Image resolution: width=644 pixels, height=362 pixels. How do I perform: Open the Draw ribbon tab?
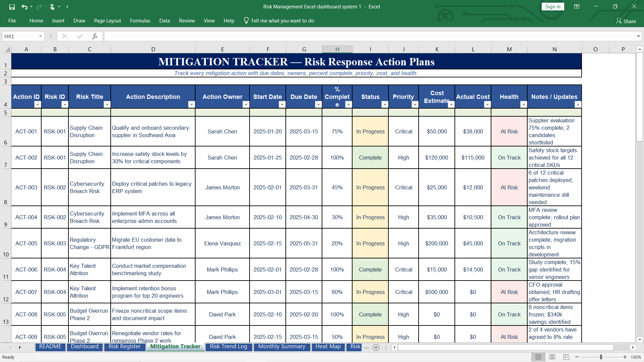(79, 21)
